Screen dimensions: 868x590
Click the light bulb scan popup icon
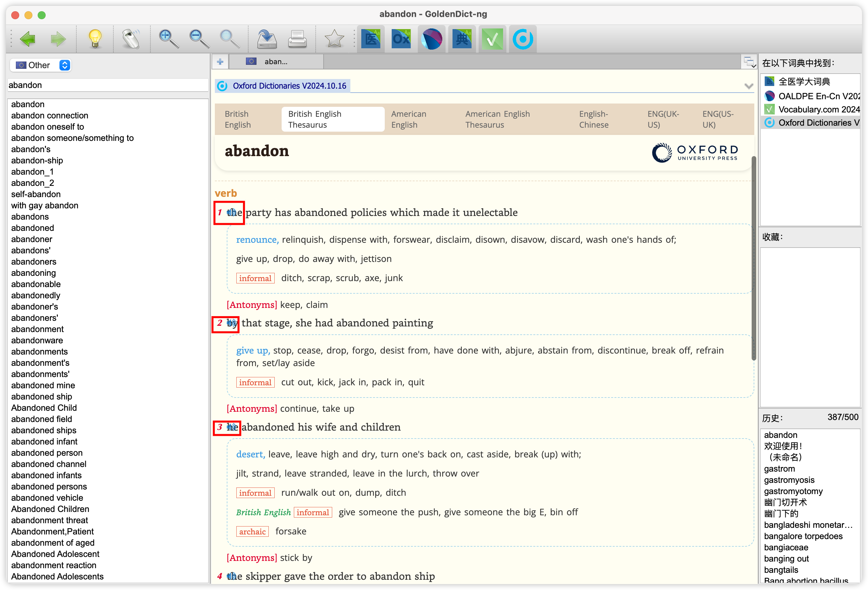tap(95, 39)
